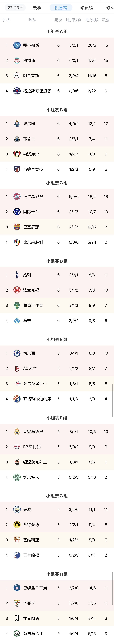Click the Liverpool club crest icon
This screenshot has height=644, width=114.
coord(17,61)
